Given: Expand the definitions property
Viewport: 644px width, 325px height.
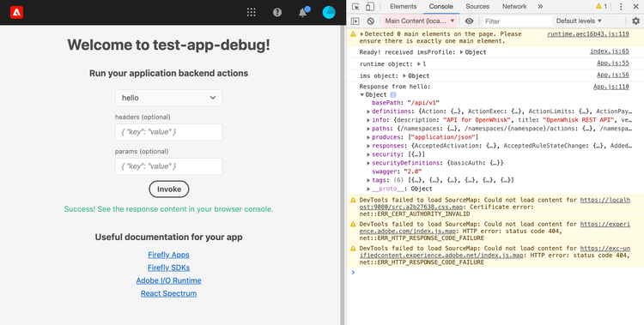Looking at the screenshot, I should [368, 111].
